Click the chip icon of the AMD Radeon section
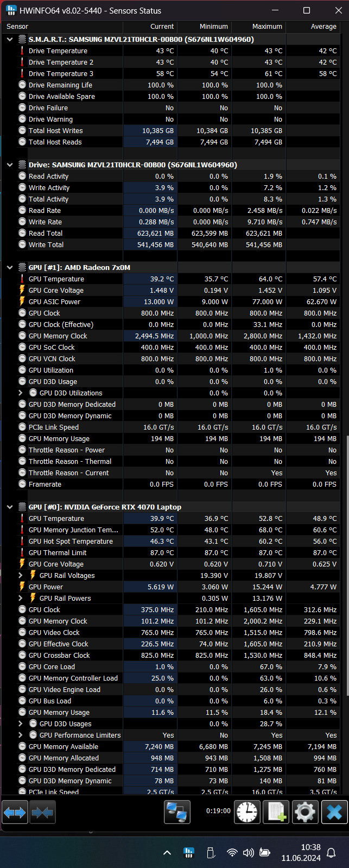Viewport: 349px width, 868px height. 22,268
